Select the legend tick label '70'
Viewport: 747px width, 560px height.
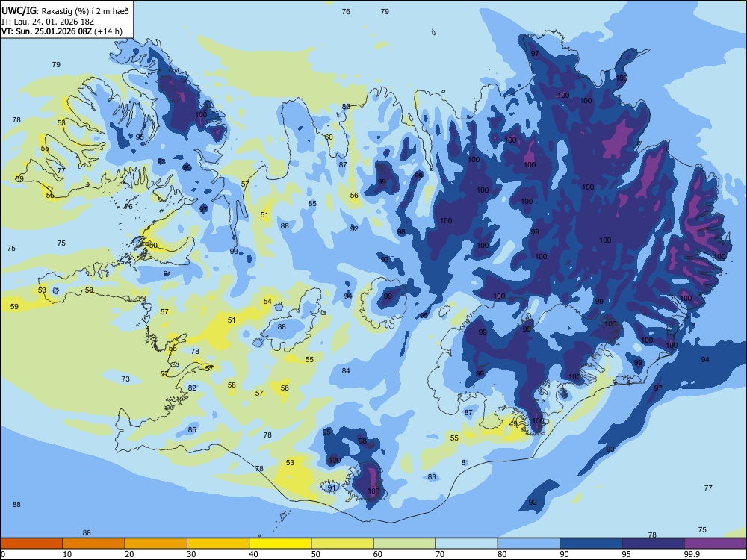pos(440,554)
